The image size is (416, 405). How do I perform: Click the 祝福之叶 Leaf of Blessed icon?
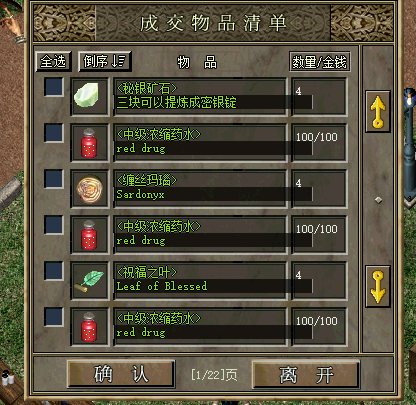tap(90, 281)
